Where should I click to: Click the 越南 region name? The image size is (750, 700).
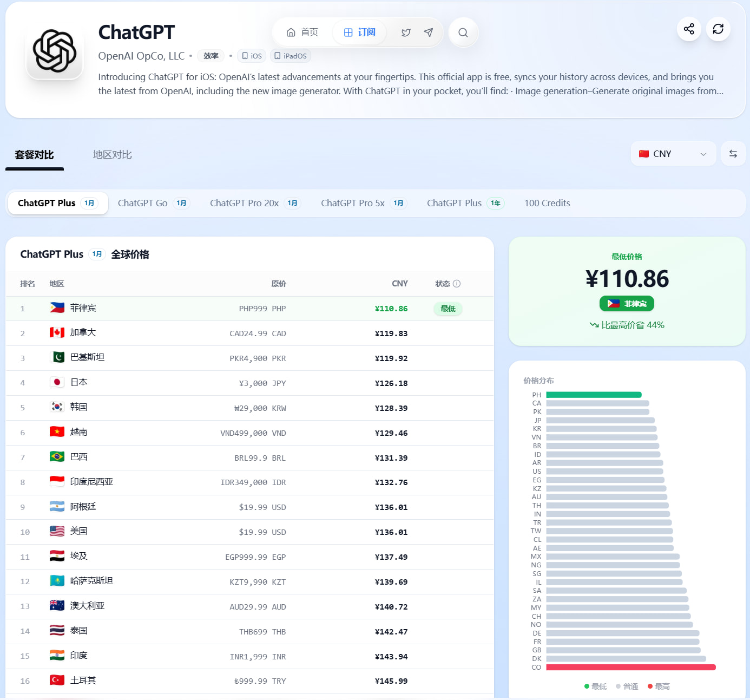tap(79, 432)
